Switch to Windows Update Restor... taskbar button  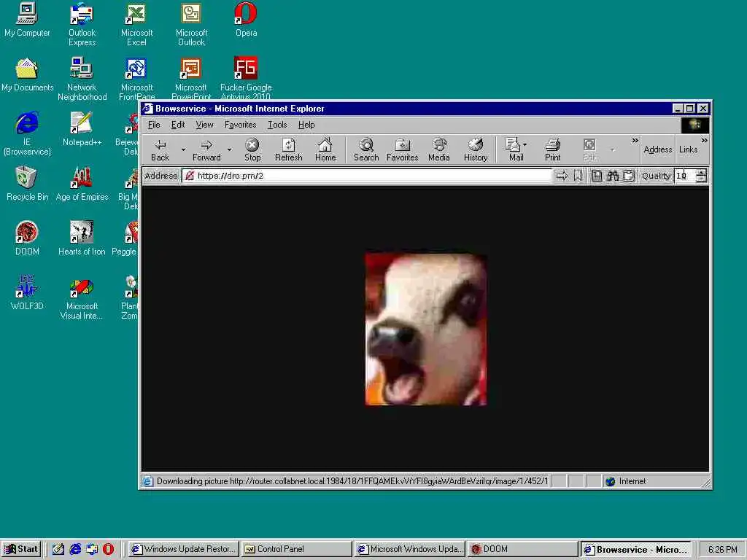coord(183,549)
